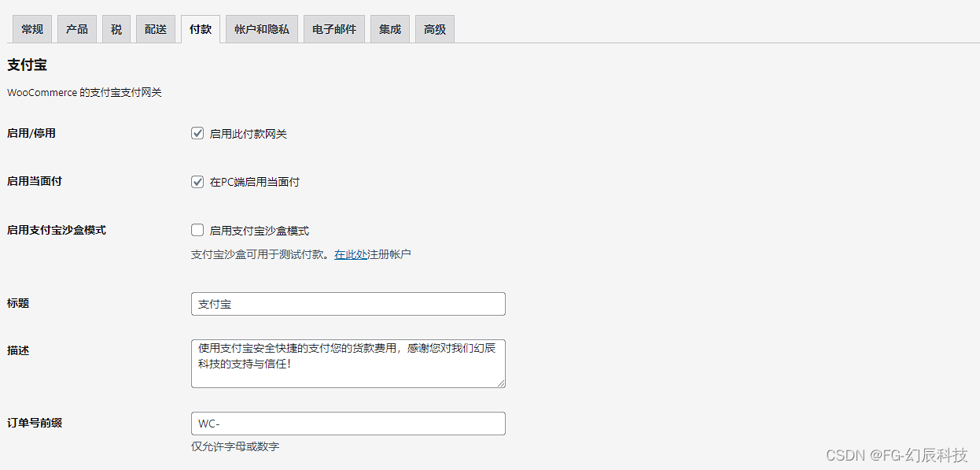
Task: Toggle the 启用此付款网关 checkbox
Action: (197, 133)
